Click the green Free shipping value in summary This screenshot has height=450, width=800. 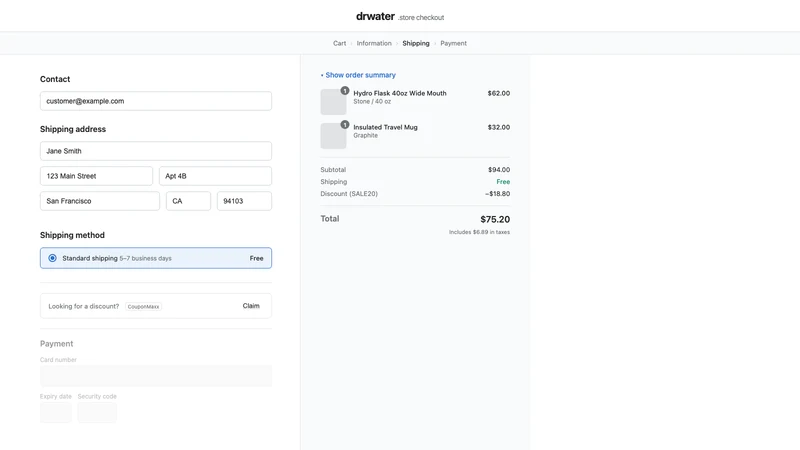click(503, 182)
